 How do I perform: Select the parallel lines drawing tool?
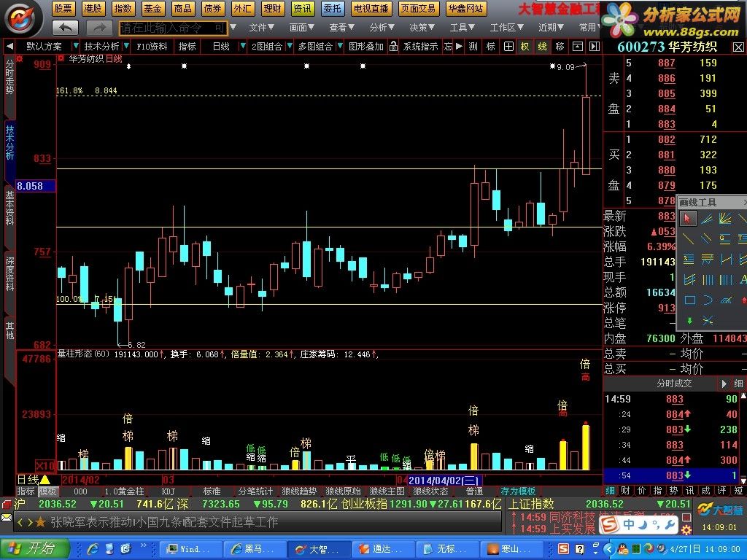[x=706, y=238]
